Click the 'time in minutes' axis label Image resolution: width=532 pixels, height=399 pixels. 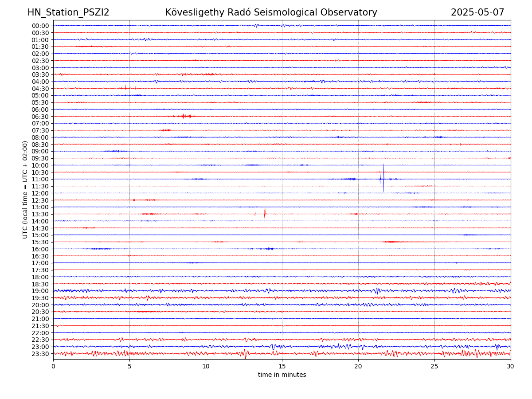pos(282,375)
